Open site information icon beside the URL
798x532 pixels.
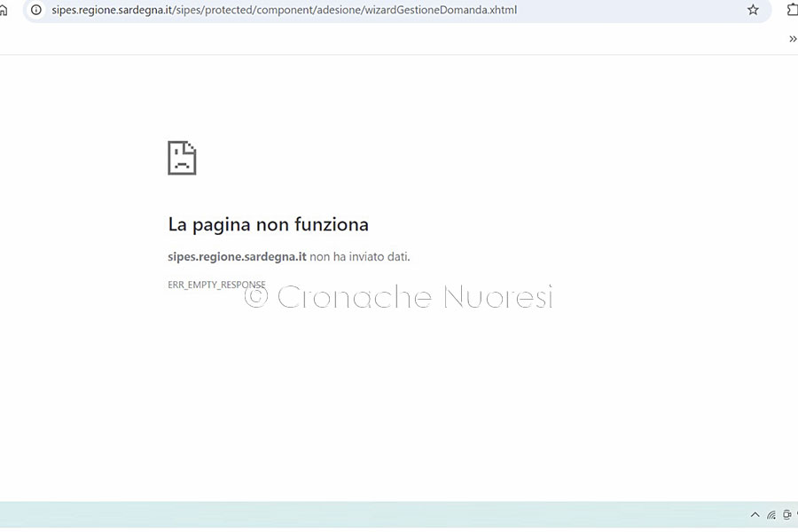pos(36,10)
